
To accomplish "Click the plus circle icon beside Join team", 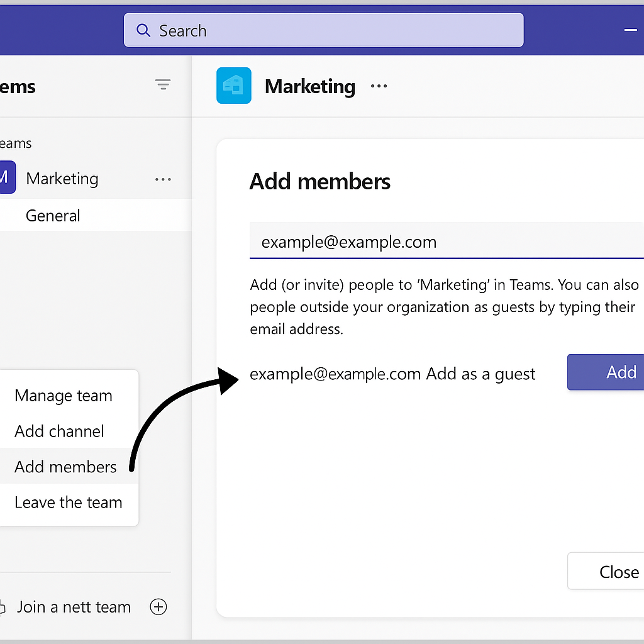I will pyautogui.click(x=158, y=607).
